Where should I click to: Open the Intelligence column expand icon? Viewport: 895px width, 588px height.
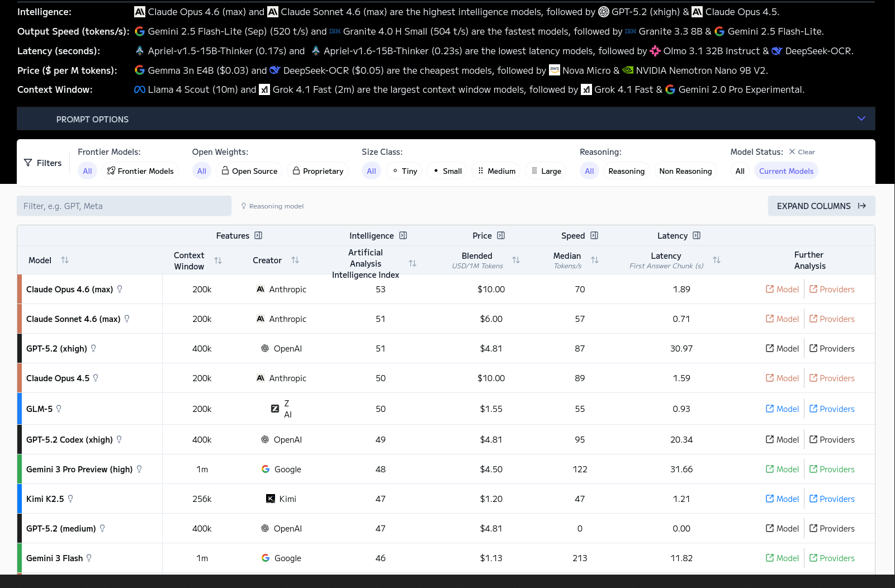(x=404, y=235)
